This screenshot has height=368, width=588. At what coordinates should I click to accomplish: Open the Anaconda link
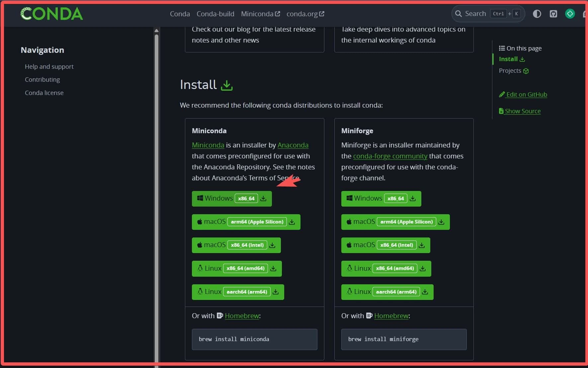click(x=293, y=145)
